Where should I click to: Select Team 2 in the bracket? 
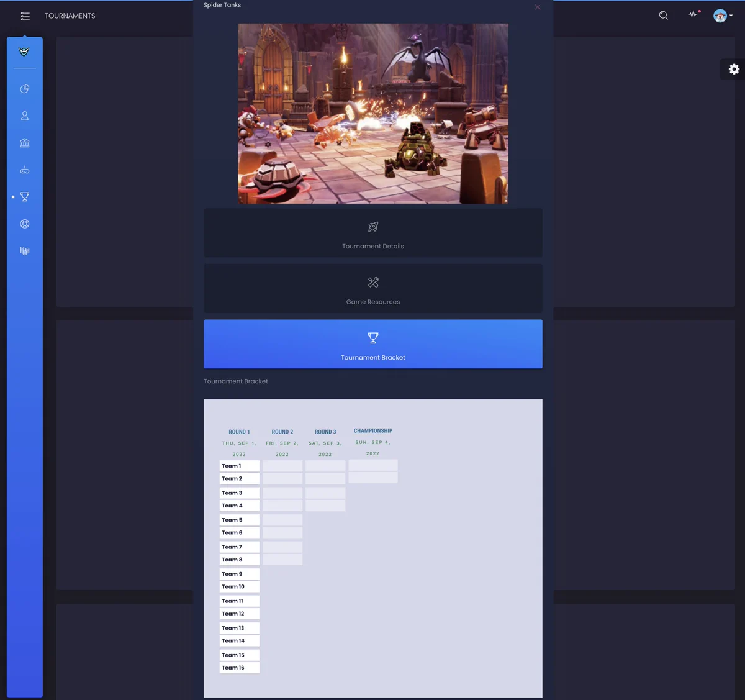coord(239,478)
